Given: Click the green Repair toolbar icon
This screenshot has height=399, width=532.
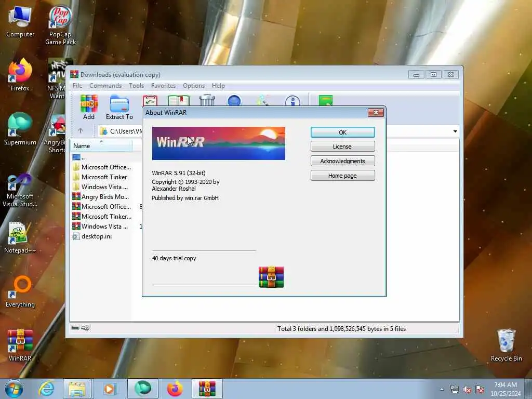Looking at the screenshot, I should (x=326, y=100).
